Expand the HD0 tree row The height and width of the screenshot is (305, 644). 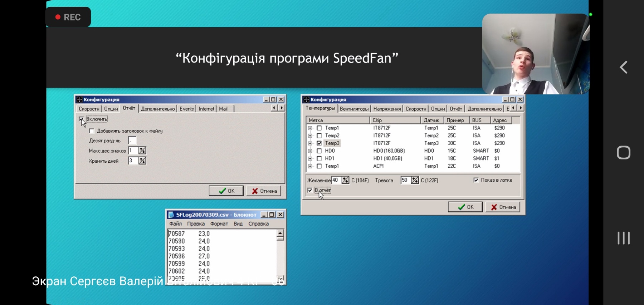tap(310, 151)
